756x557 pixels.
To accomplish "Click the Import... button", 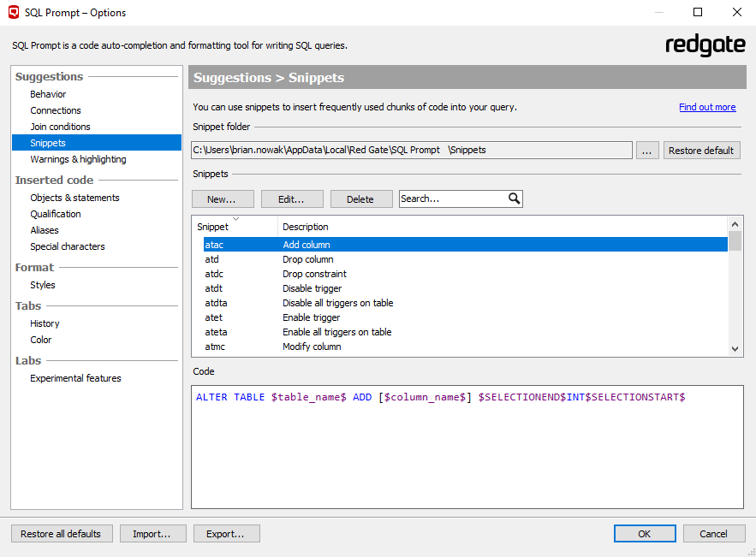I will (x=153, y=534).
